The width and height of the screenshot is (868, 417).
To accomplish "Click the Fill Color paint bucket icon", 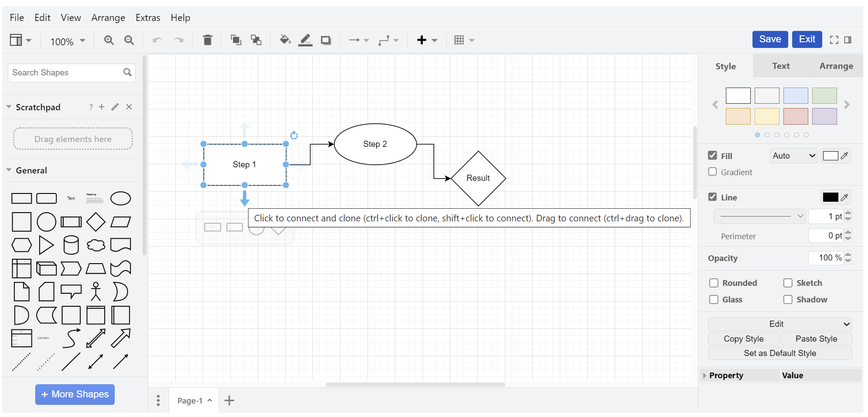I will click(x=285, y=41).
